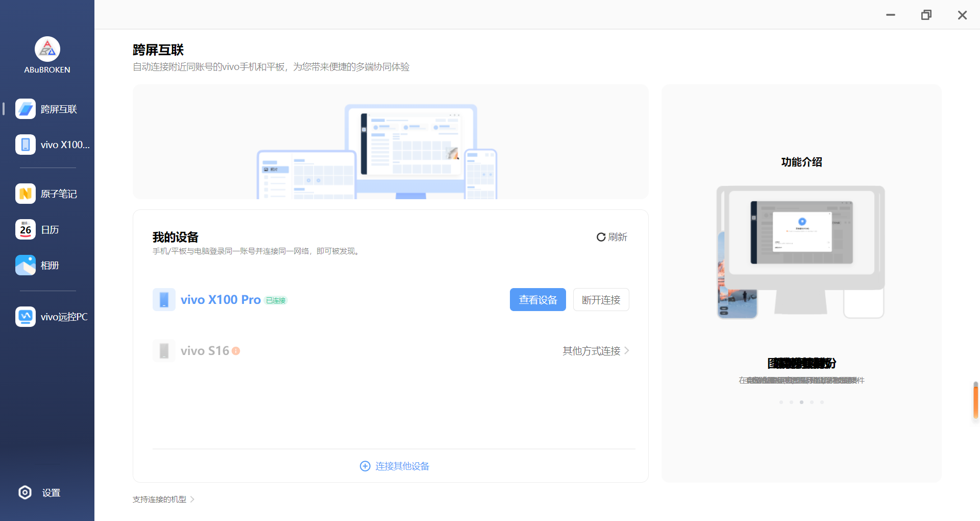The width and height of the screenshot is (980, 521).
Task: Open the 支持连接的机型 link
Action: click(159, 499)
